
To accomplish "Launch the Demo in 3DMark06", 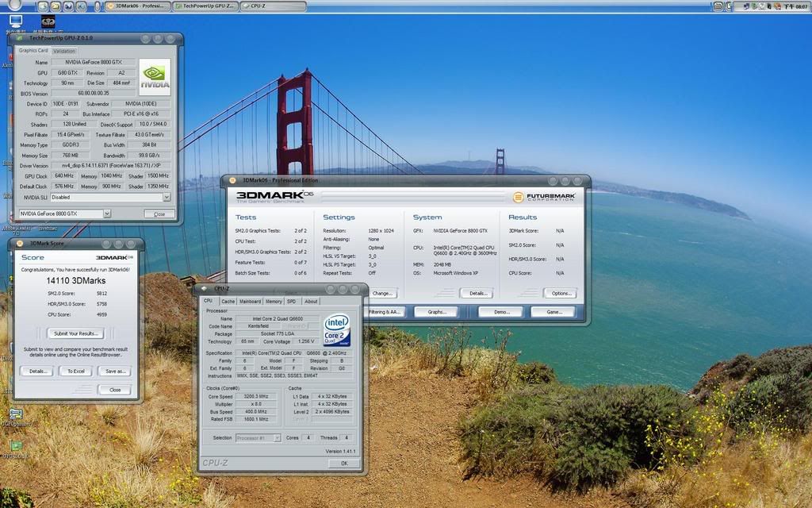I will point(501,312).
